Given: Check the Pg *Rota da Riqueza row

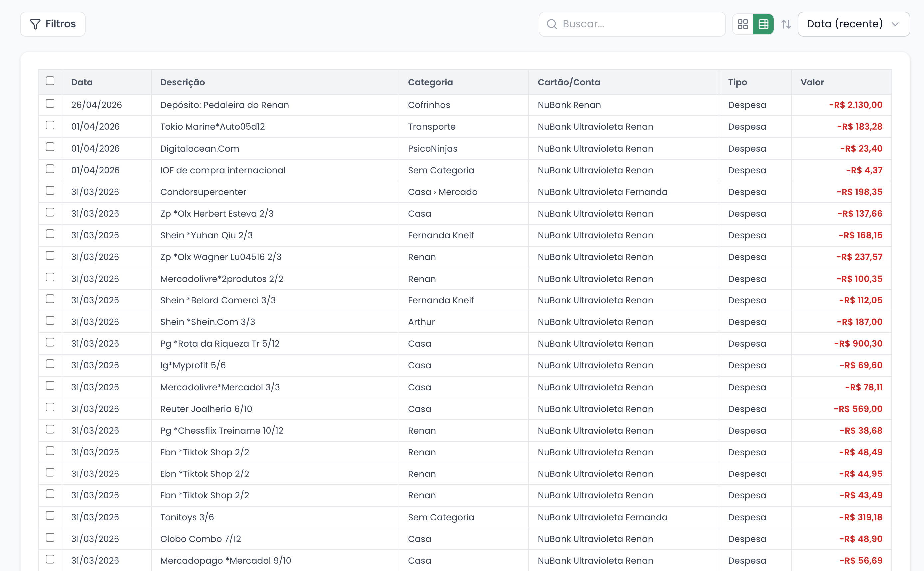Looking at the screenshot, I should (x=50, y=342).
